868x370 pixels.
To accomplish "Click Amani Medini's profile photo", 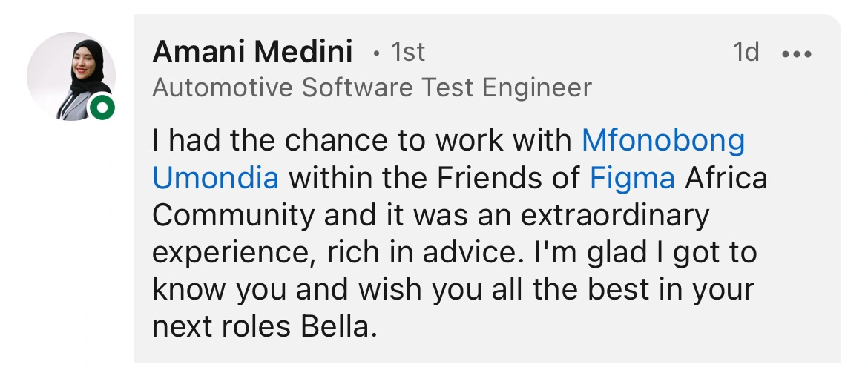I will pos(70,76).
